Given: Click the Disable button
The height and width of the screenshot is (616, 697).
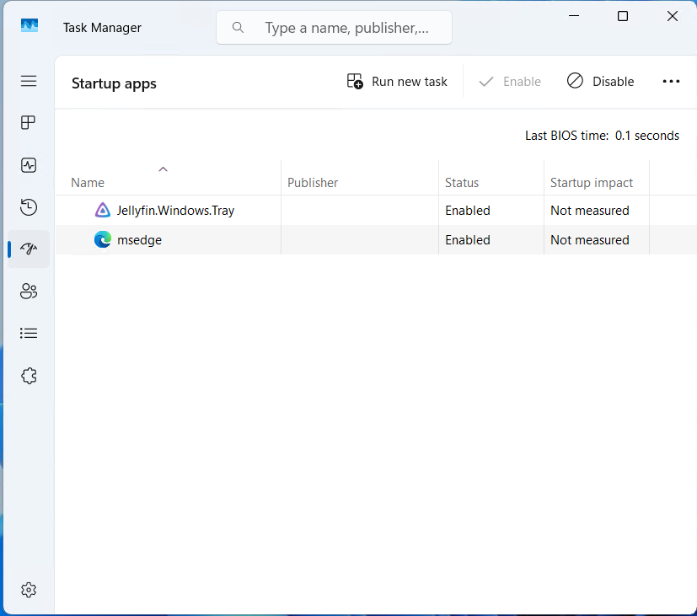Looking at the screenshot, I should coord(600,82).
